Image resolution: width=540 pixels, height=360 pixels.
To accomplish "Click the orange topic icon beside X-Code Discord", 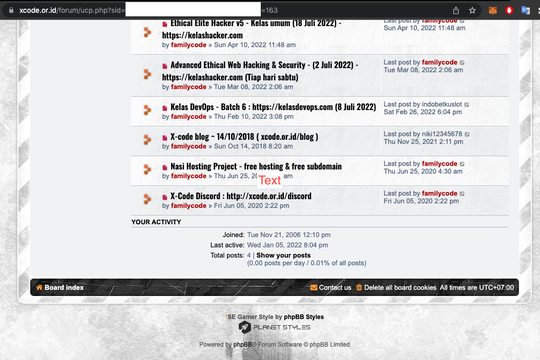I will pos(147,199).
